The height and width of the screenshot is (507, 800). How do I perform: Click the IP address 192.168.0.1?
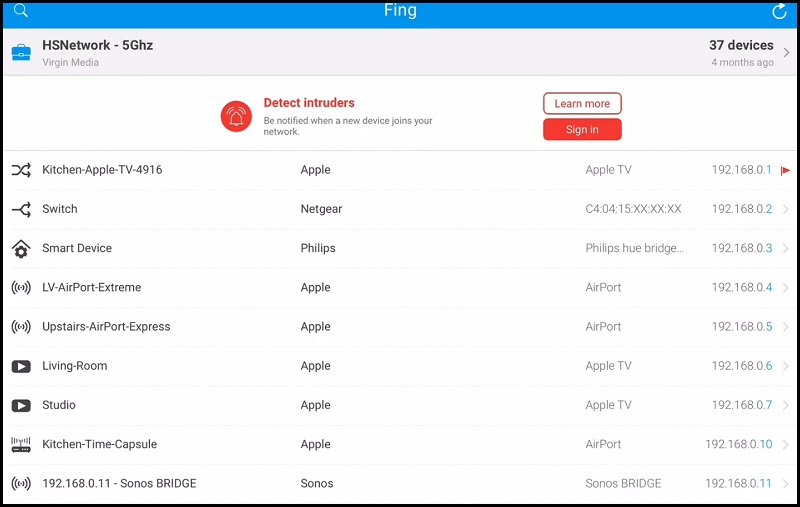pos(741,170)
